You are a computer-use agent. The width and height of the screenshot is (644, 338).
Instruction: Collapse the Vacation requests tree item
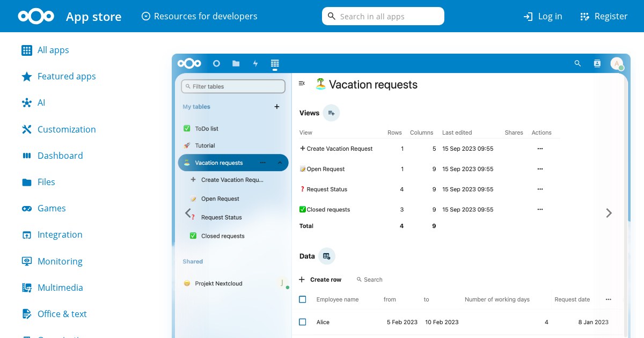[x=280, y=163]
